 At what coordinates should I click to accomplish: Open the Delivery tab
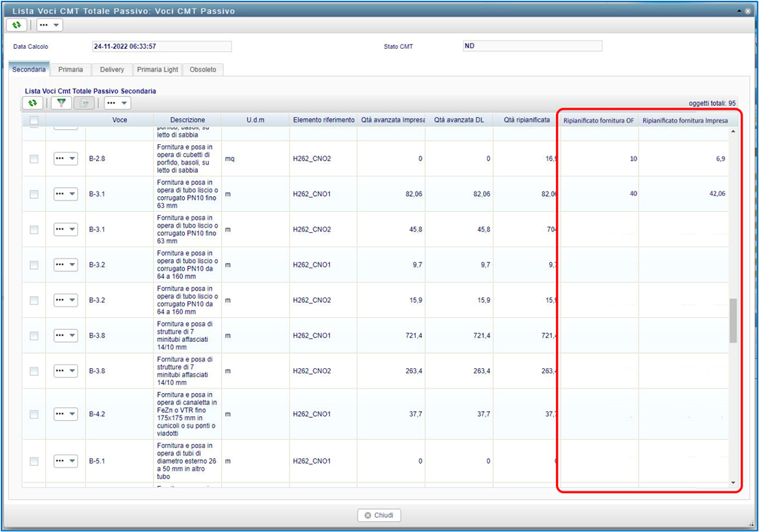112,70
